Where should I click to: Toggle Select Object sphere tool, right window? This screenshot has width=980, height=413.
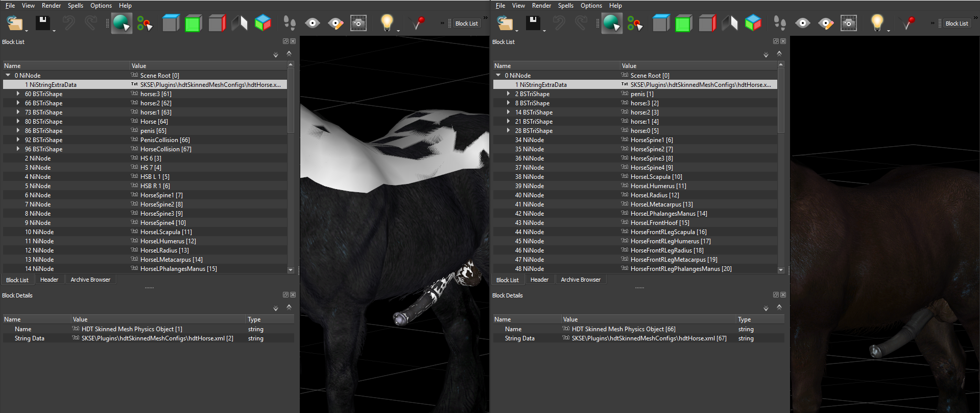tap(612, 23)
